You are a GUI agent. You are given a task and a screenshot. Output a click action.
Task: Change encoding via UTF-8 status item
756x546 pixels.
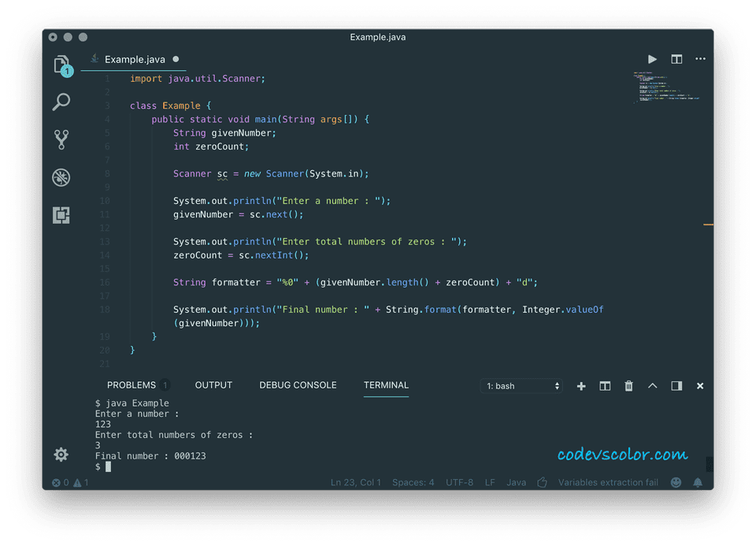459,481
